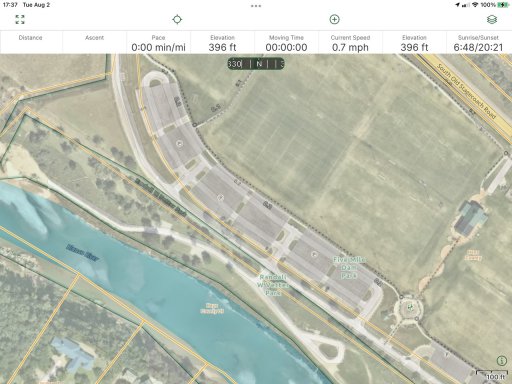512x384 pixels.
Task: Change the Current Speed stat field
Action: [x=350, y=42]
